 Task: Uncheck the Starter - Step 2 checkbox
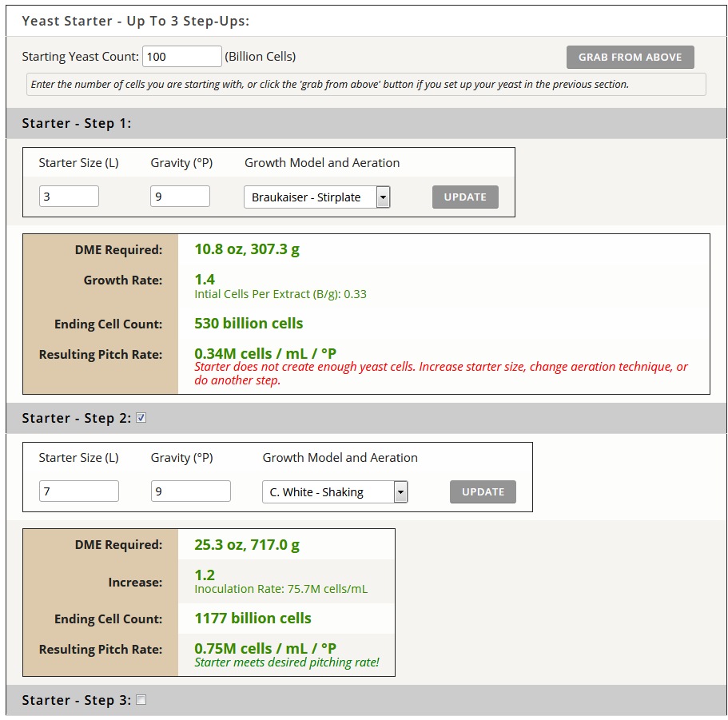click(141, 417)
